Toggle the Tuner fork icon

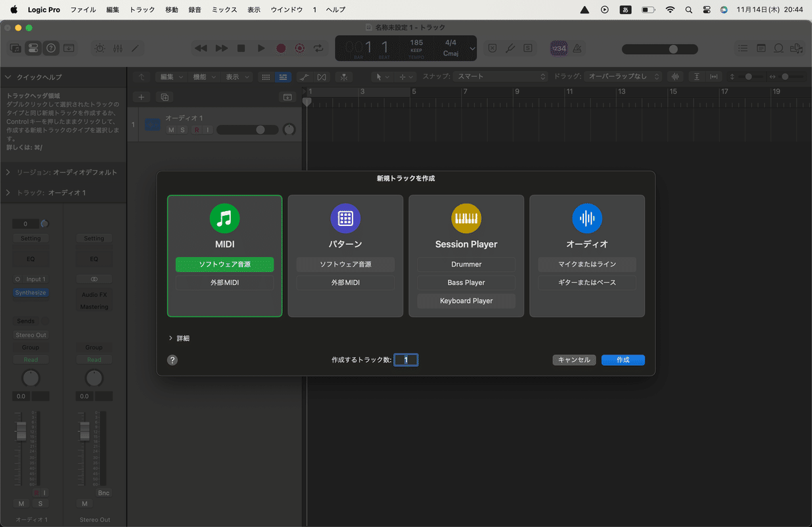pyautogui.click(x=511, y=48)
